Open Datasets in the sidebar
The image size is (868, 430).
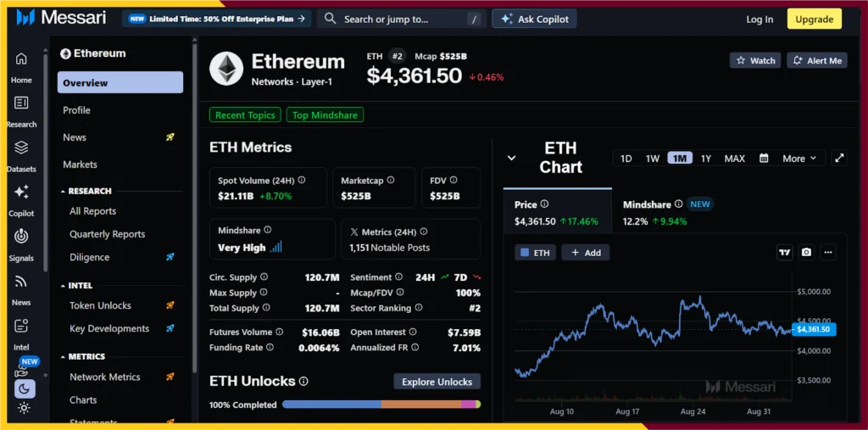tap(21, 156)
